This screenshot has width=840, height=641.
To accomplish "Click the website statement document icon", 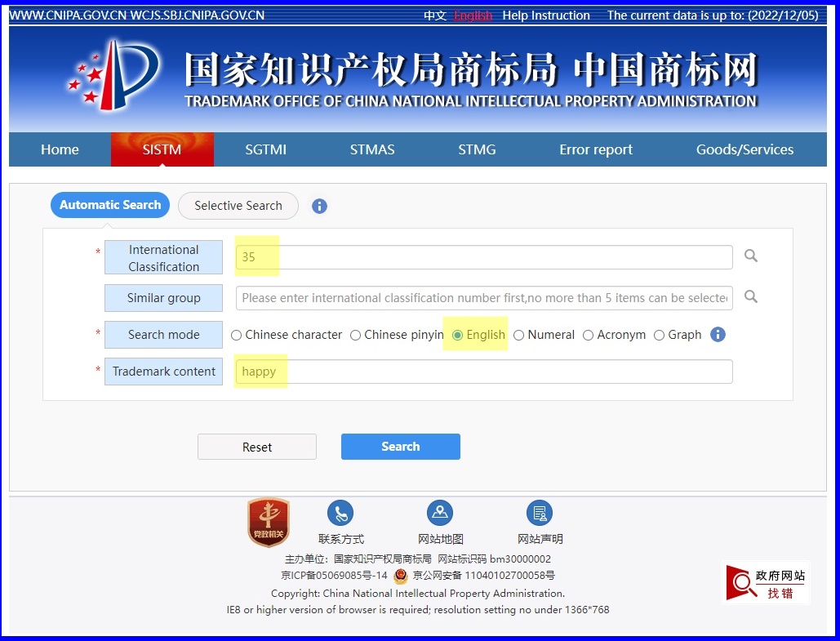I will pyautogui.click(x=540, y=513).
